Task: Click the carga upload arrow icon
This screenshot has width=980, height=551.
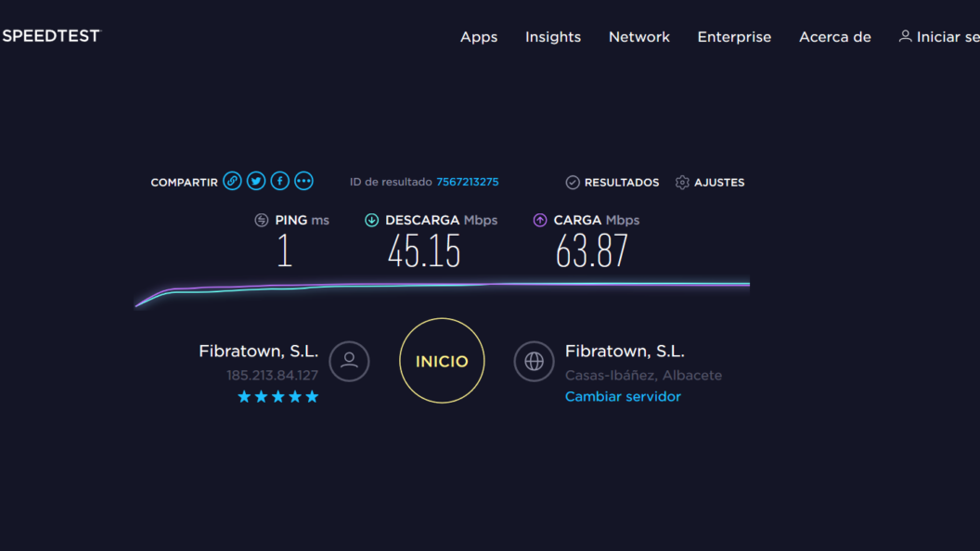Action: tap(540, 220)
